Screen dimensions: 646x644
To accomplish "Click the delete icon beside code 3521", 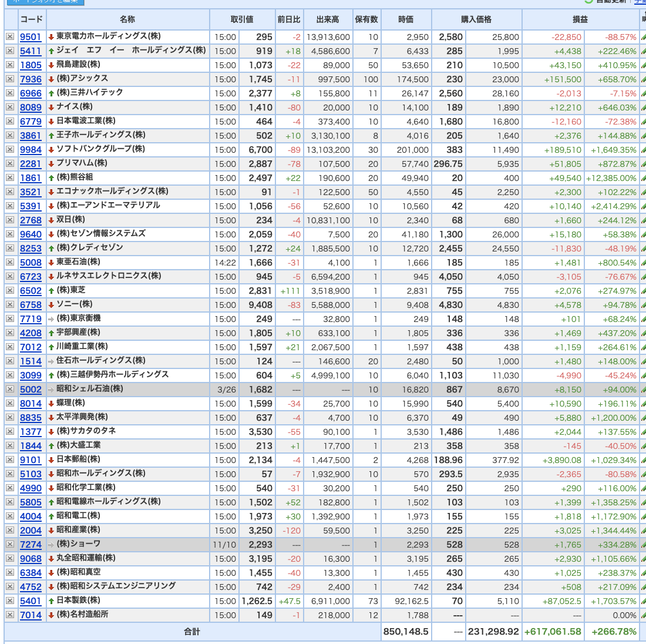I will pyautogui.click(x=10, y=192).
